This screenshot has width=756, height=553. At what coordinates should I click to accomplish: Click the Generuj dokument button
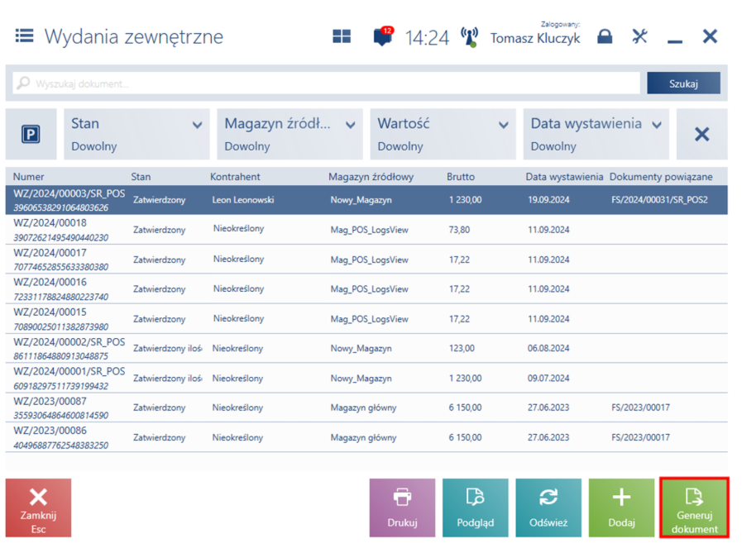coord(694,508)
